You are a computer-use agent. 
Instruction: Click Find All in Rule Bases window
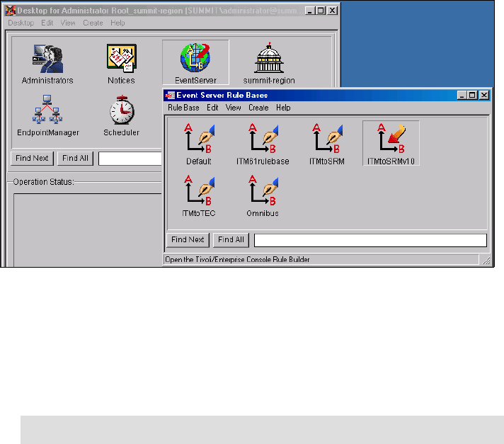click(x=231, y=240)
